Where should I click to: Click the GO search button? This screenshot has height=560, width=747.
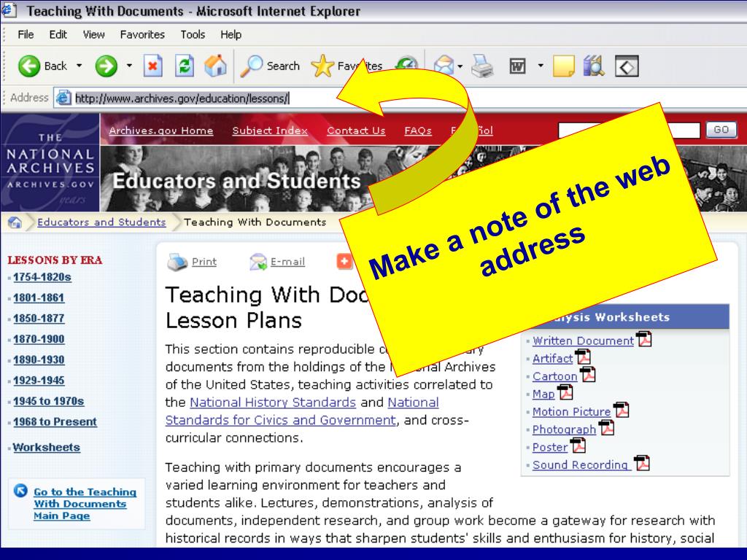[721, 130]
